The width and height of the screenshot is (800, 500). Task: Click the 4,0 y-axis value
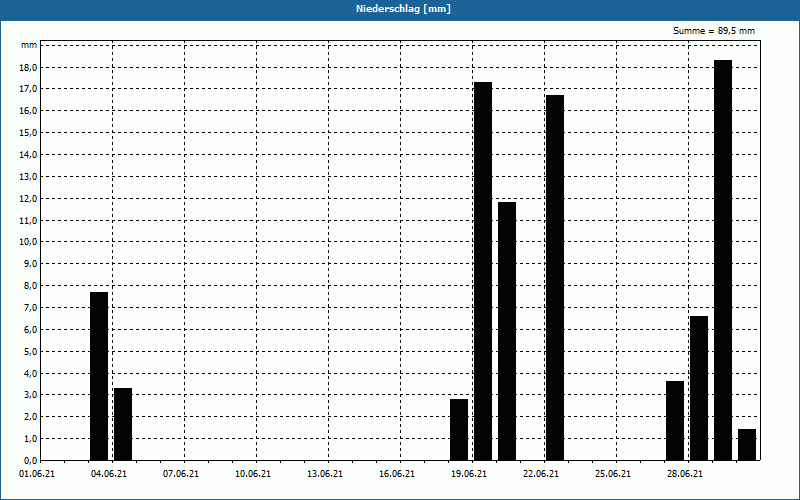[30, 373]
